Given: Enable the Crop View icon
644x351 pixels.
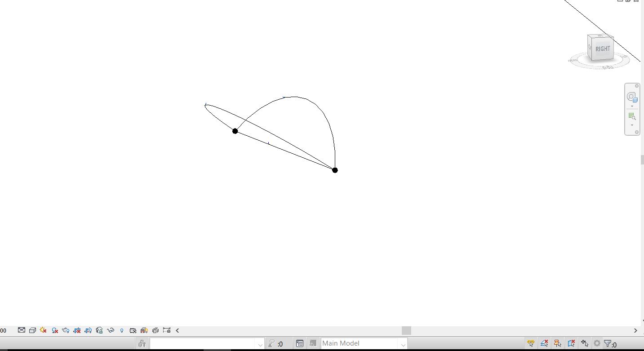Looking at the screenshot, I should (77, 330).
